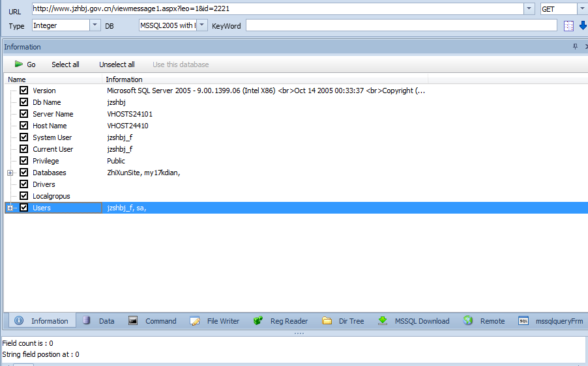
Task: Select the Host Name value VHOST24410
Action: 128,126
